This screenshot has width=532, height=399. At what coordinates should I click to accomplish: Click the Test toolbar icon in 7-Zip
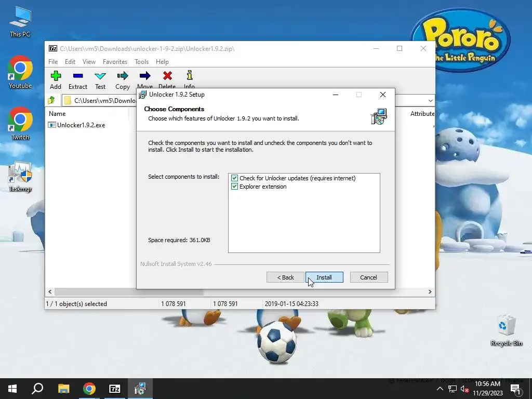[100, 80]
